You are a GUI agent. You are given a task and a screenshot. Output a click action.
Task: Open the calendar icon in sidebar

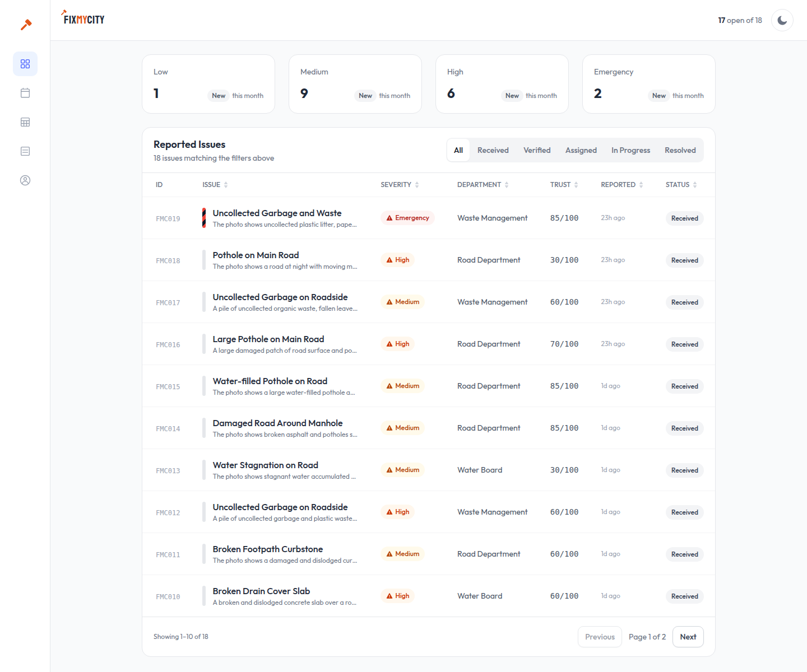[25, 93]
